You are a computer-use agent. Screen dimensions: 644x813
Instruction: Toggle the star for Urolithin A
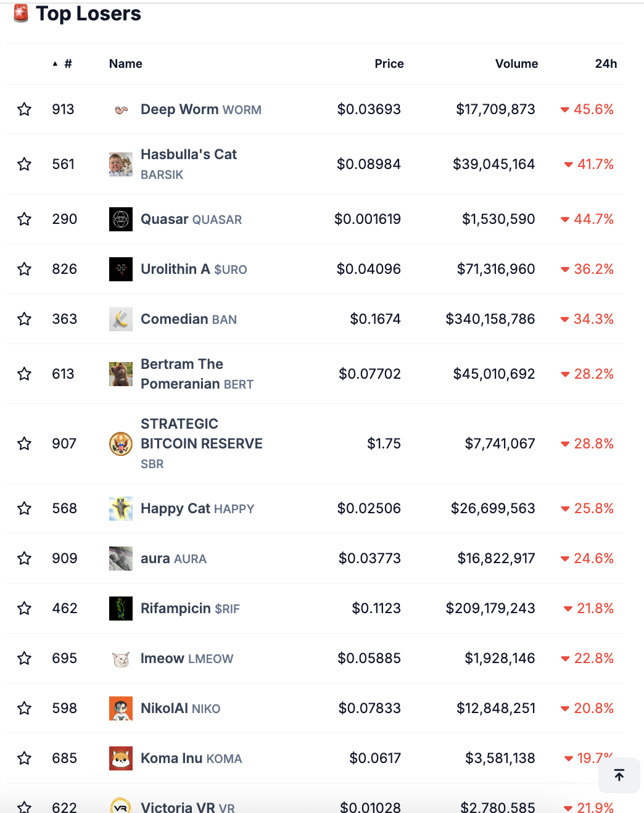pos(25,270)
